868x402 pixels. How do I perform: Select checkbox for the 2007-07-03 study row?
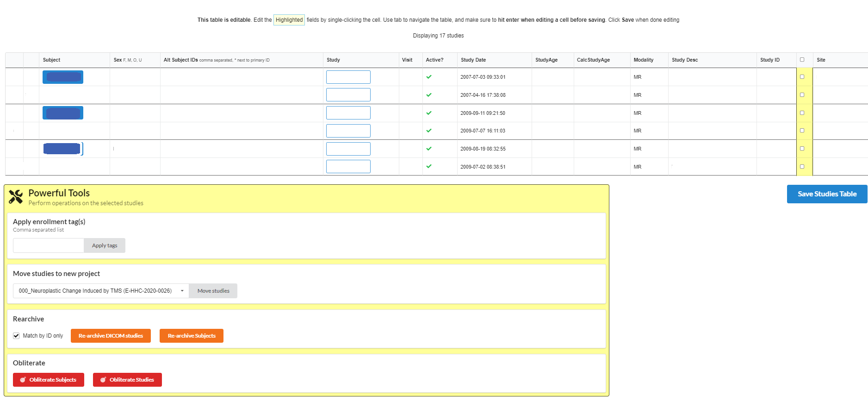tap(802, 77)
